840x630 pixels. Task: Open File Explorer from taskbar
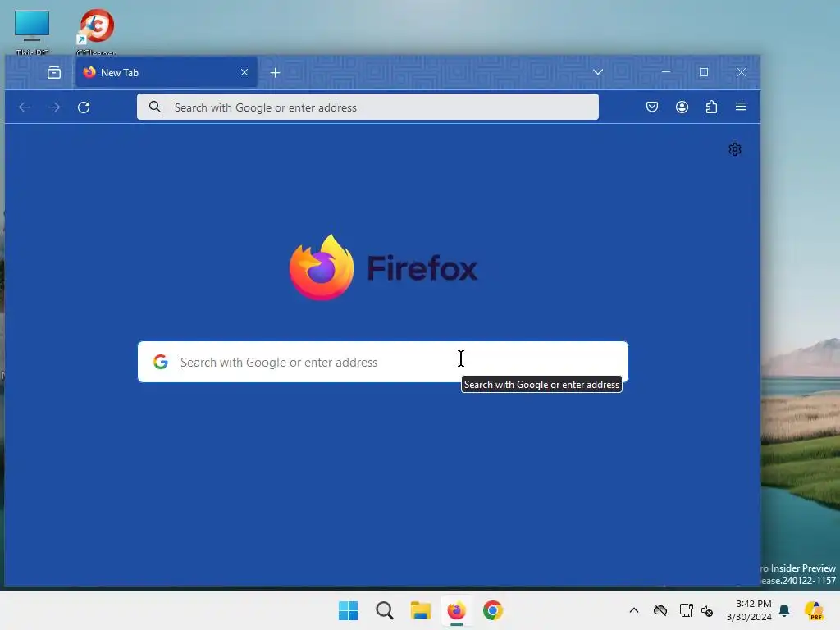[421, 610]
